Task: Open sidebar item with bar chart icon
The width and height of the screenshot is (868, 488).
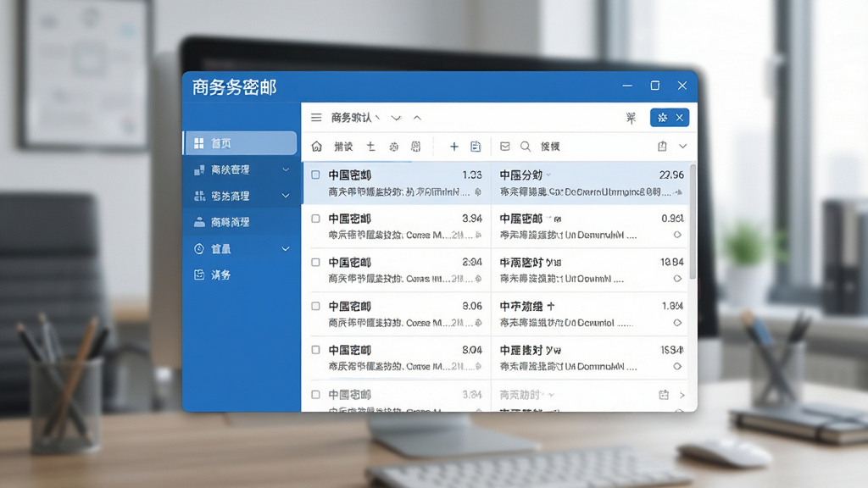Action: (x=240, y=169)
